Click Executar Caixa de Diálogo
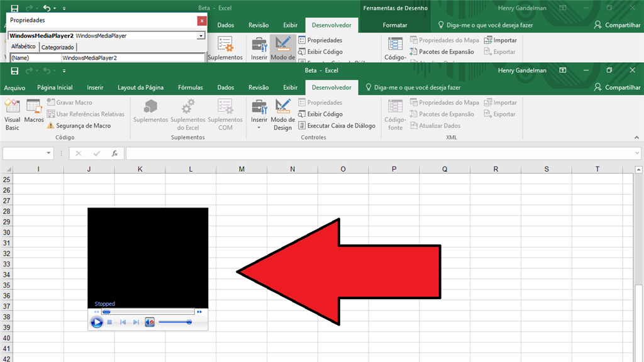Image resolution: width=644 pixels, height=362 pixels. click(x=337, y=126)
